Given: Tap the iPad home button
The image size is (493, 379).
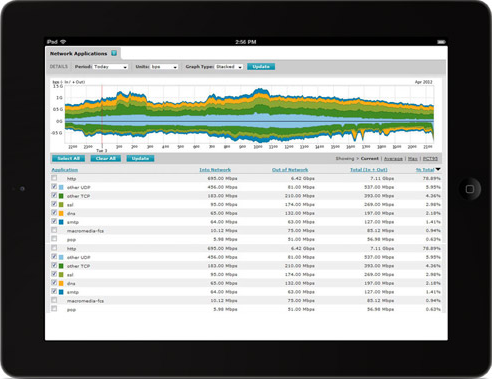Looking at the screenshot, I should (470, 189).
